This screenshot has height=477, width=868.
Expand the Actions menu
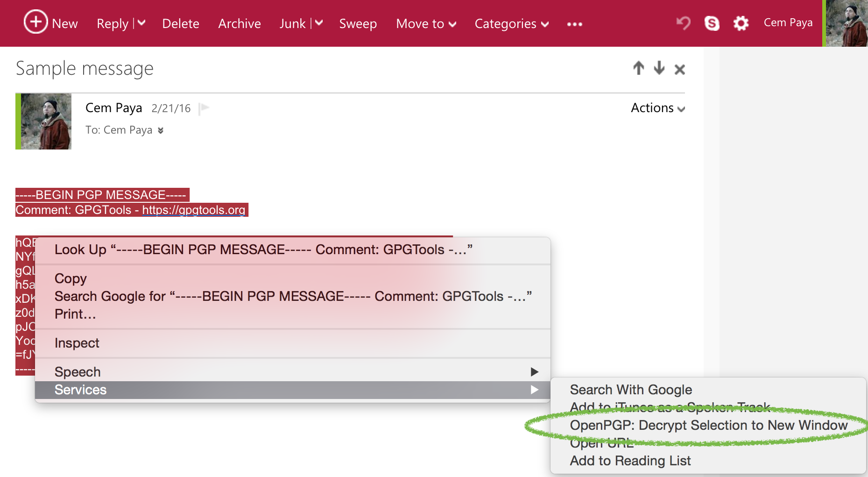[x=657, y=108]
